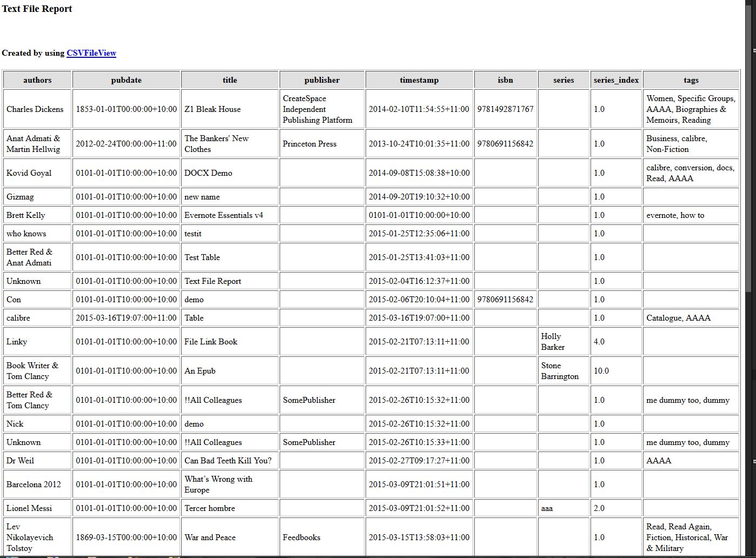Select timestamp 2014-09-20T19:10:32+10:00 cell
The height and width of the screenshot is (558, 756).
[419, 197]
